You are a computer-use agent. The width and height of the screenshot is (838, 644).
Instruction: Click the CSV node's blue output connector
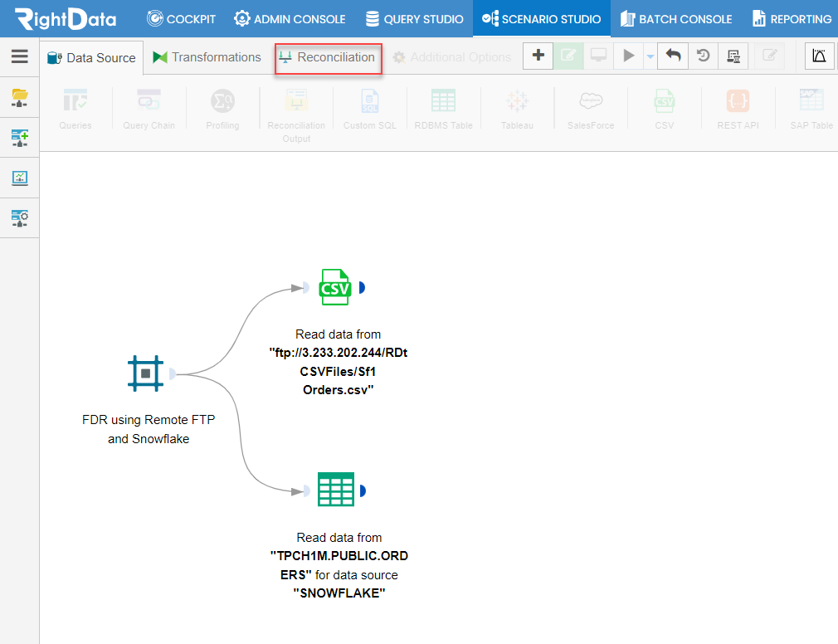pyautogui.click(x=362, y=287)
